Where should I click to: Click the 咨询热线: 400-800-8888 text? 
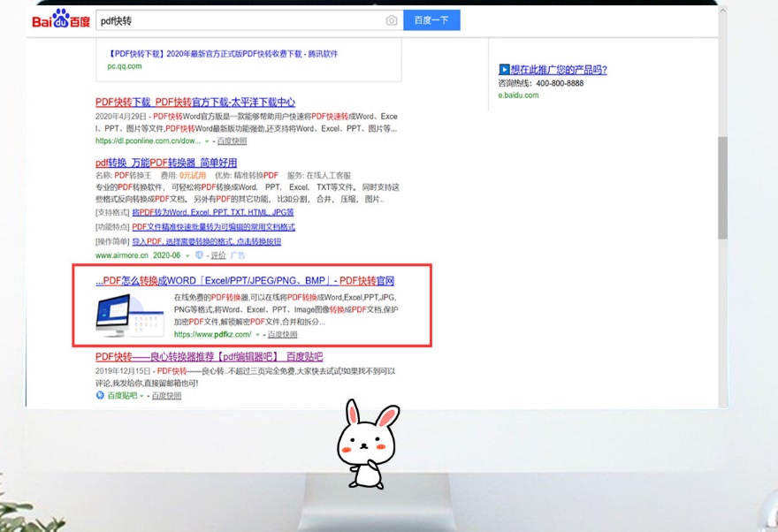coord(541,83)
